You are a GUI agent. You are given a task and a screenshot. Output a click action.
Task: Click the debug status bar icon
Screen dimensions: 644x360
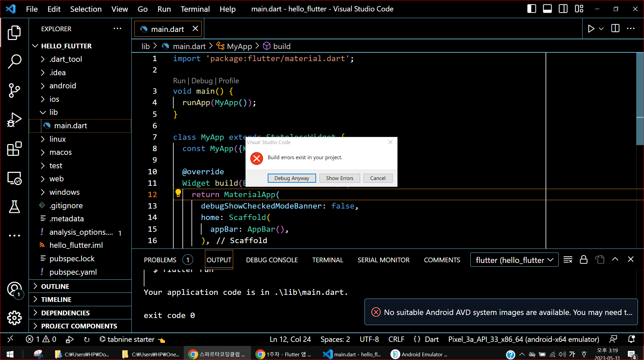(x=70, y=340)
